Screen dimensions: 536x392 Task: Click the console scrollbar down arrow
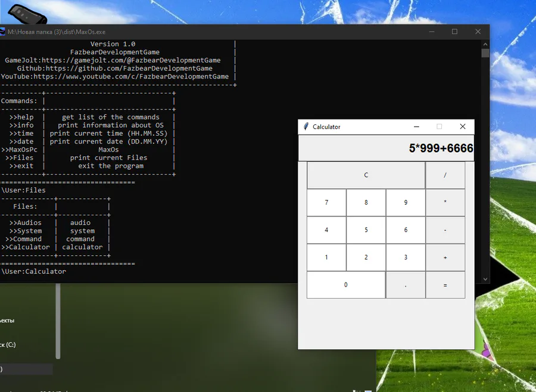click(485, 279)
